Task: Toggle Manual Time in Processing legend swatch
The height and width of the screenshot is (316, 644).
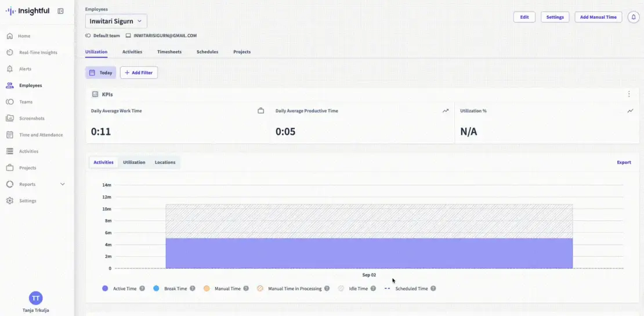Action: coord(260,289)
